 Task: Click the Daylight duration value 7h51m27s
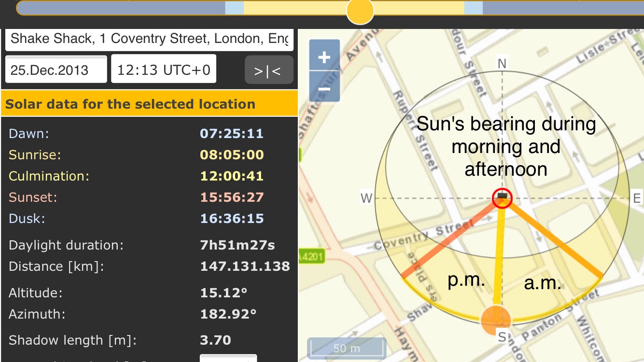[238, 245]
